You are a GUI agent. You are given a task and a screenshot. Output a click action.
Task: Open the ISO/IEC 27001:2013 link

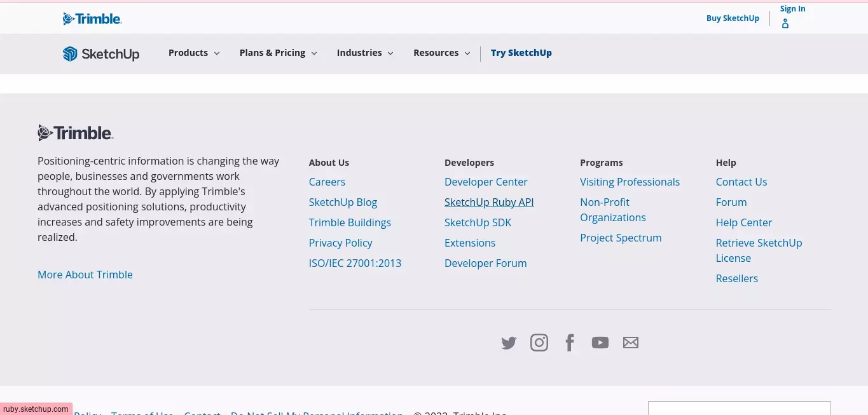(355, 263)
